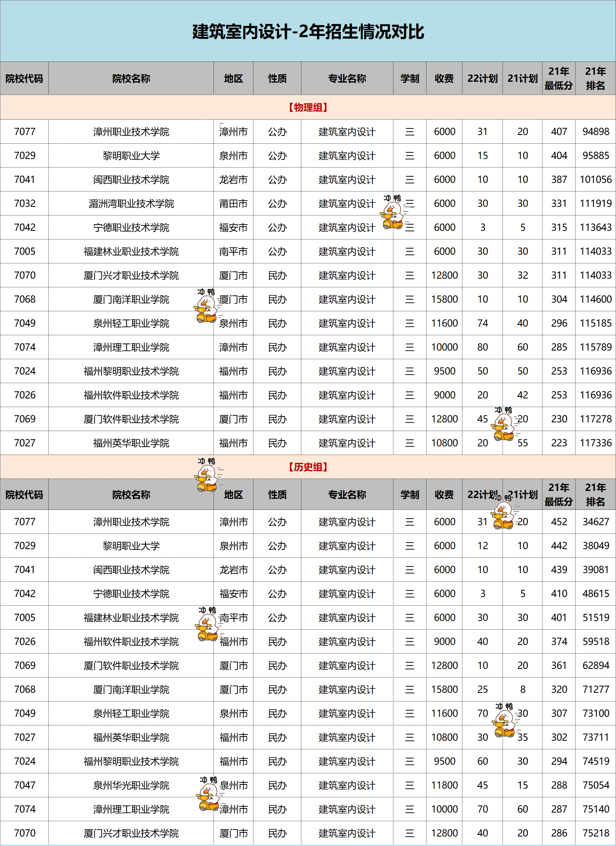The width and height of the screenshot is (616, 846).
Task: Select rank value 115185
Action: tap(596, 323)
